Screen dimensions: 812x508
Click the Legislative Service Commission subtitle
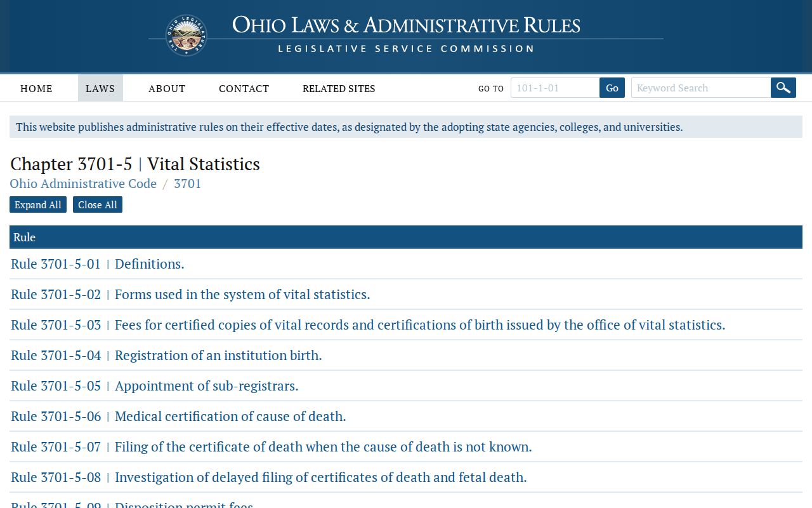406,48
